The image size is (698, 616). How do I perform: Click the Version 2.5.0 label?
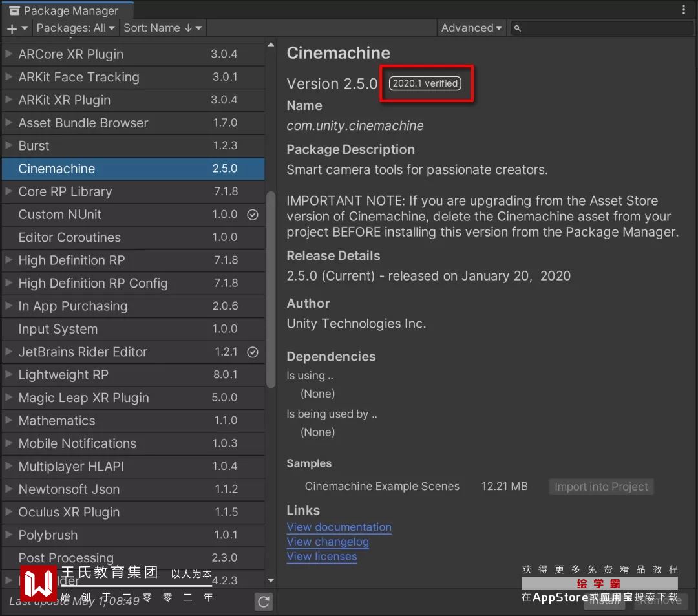tap(332, 83)
